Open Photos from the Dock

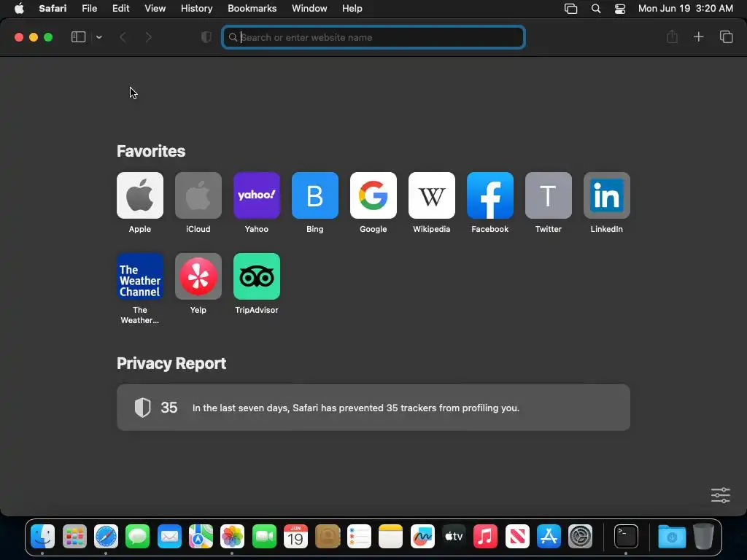click(233, 537)
